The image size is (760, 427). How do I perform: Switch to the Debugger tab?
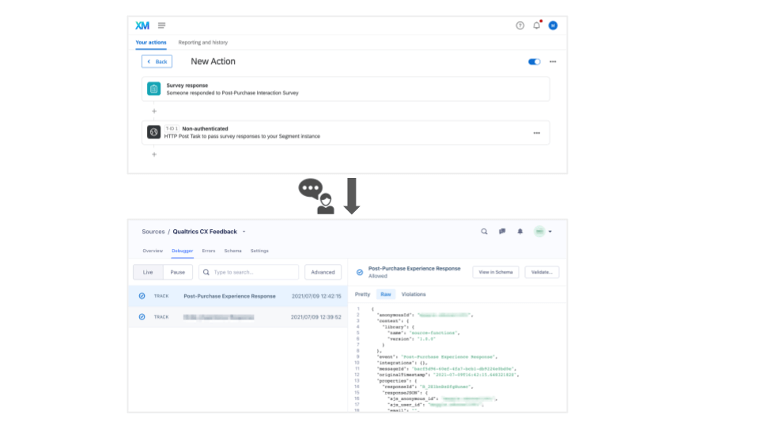pyautogui.click(x=182, y=251)
